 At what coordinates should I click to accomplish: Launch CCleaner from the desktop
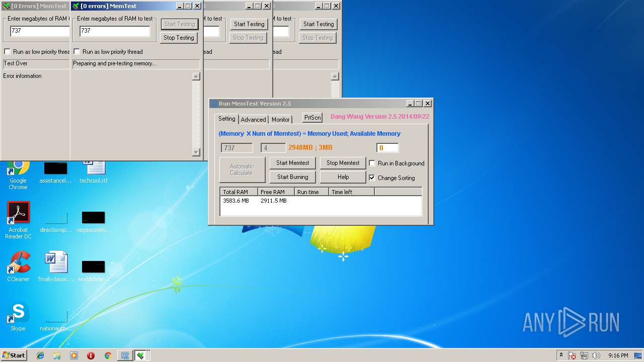tap(18, 266)
